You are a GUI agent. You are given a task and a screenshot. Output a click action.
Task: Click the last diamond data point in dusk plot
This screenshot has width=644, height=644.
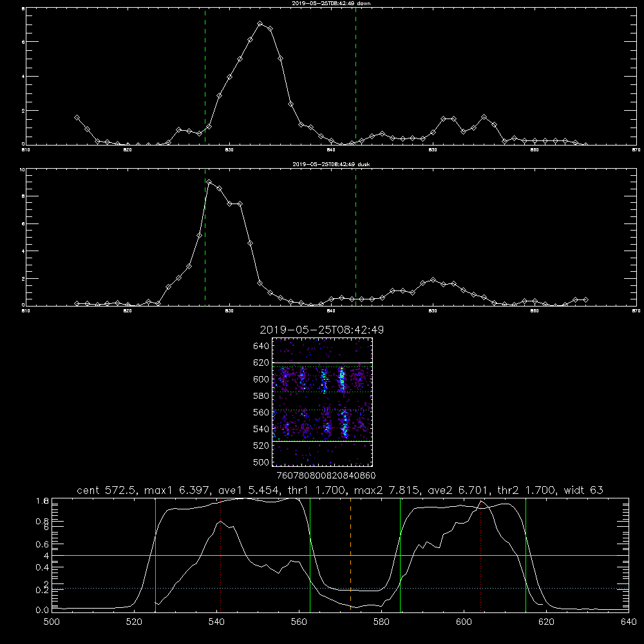[585, 300]
